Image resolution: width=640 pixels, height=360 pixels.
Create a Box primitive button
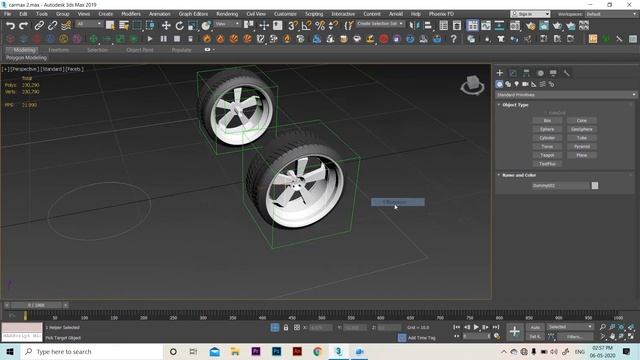pos(547,120)
